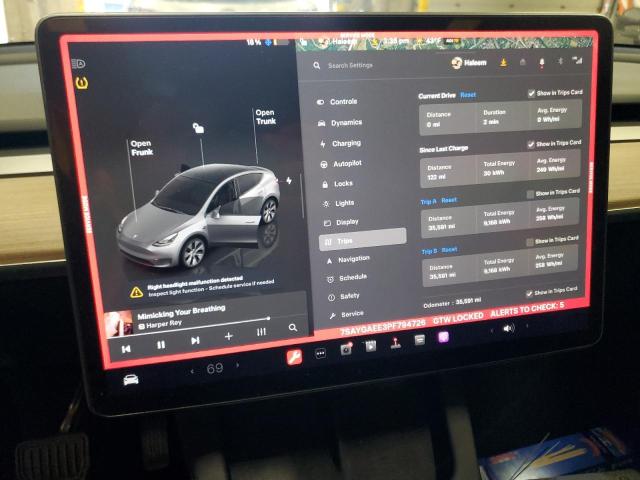
Task: Open the Haleem driver profile
Action: coord(469,63)
